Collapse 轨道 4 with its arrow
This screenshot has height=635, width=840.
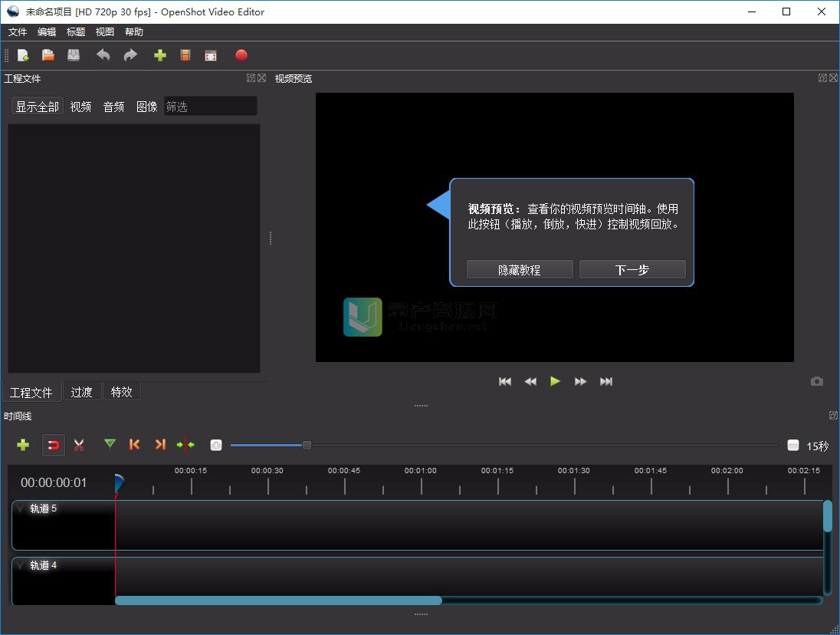(21, 564)
